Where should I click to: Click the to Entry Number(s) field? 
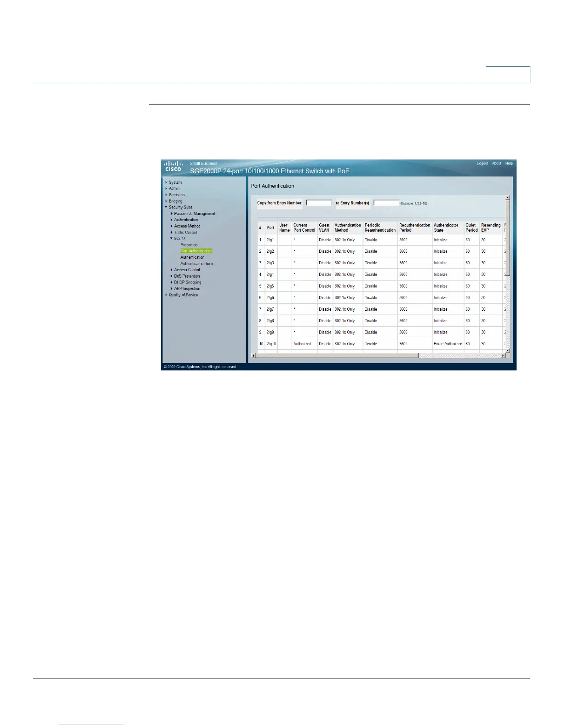(386, 203)
